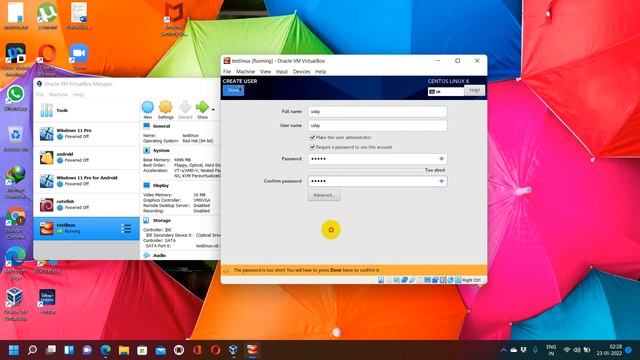Open Office icon on taskbar
640x360 pixels.
(197, 350)
